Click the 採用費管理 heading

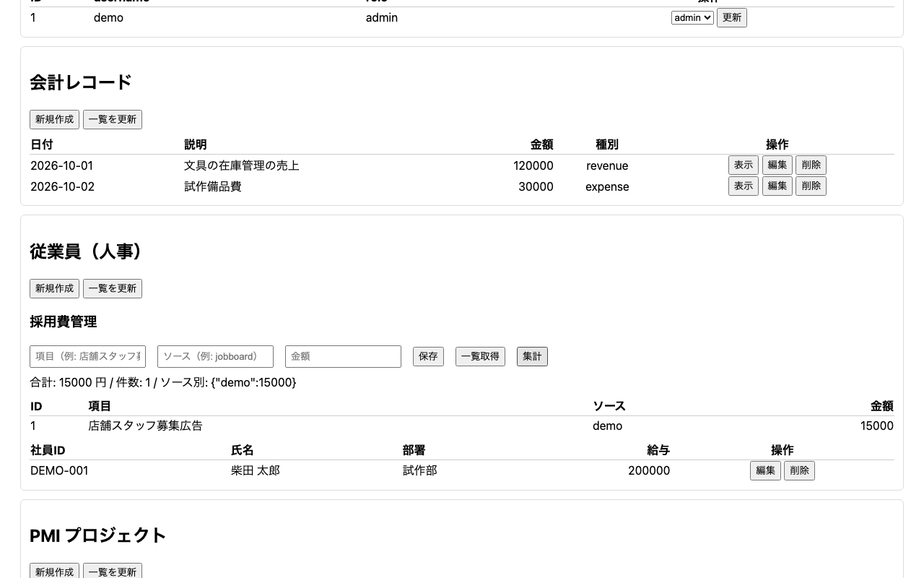64,322
